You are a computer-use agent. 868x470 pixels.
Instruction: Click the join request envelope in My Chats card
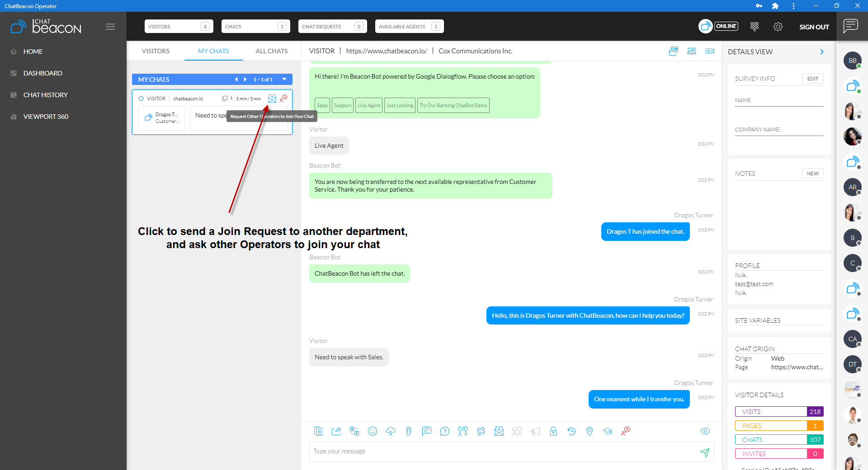(x=272, y=99)
